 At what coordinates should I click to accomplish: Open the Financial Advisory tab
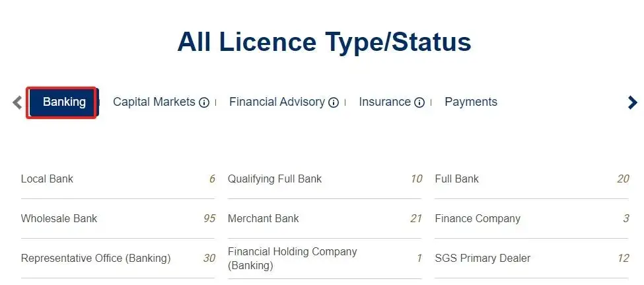pyautogui.click(x=277, y=102)
